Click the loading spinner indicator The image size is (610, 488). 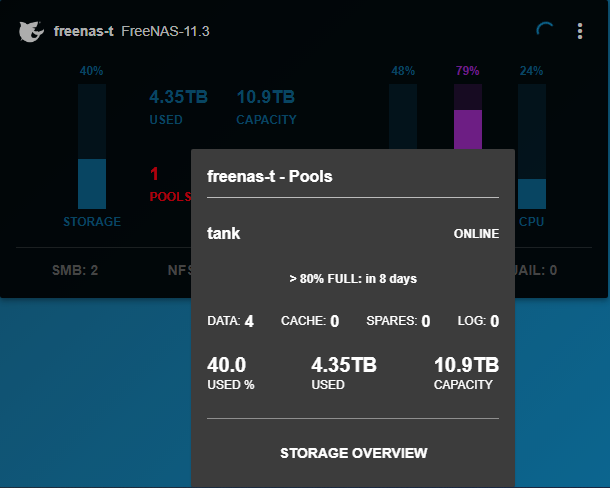pyautogui.click(x=545, y=30)
